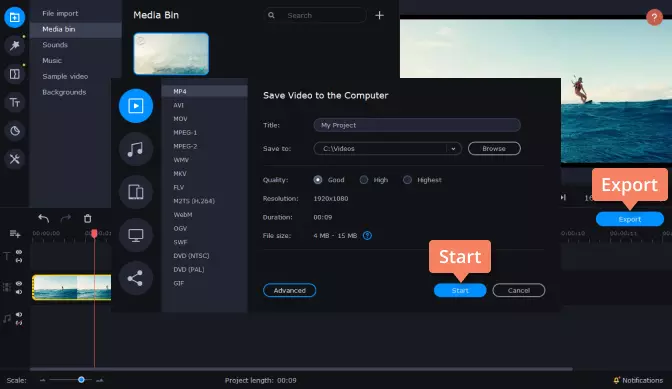Viewport: 672px width, 389px height.
Task: Open the Stickers clock-shaped icon
Action: click(15, 131)
